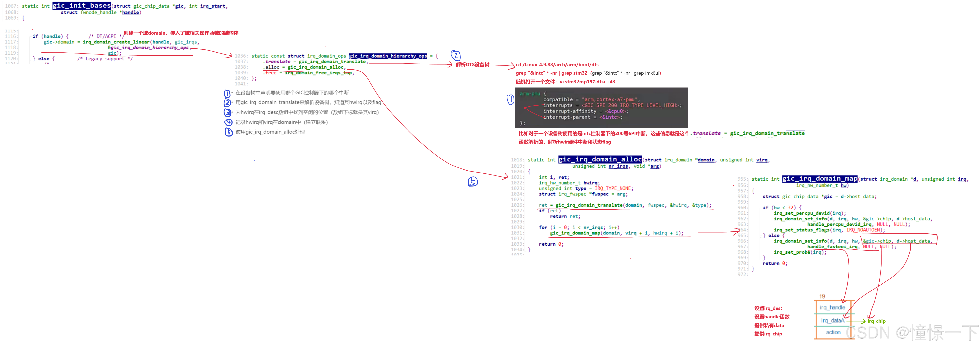Click <&intc> interrupt-parent value
980x347 pixels.
[609, 117]
